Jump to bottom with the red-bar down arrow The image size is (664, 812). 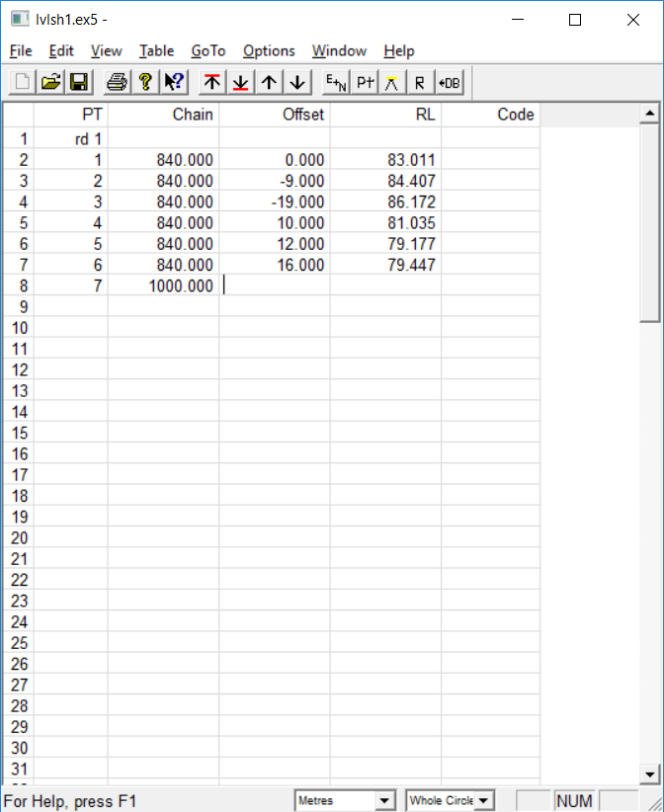240,82
